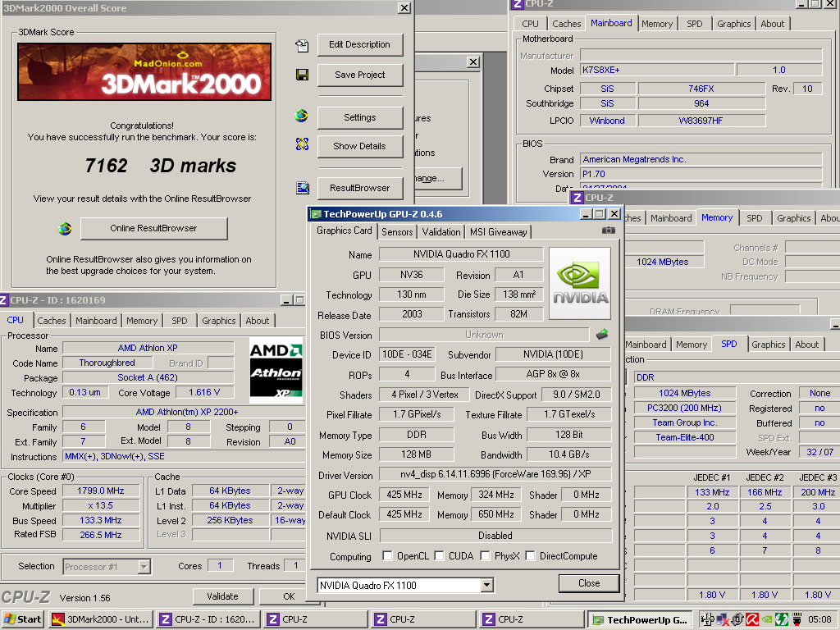Click the disconnected network tray icon

coord(723,620)
